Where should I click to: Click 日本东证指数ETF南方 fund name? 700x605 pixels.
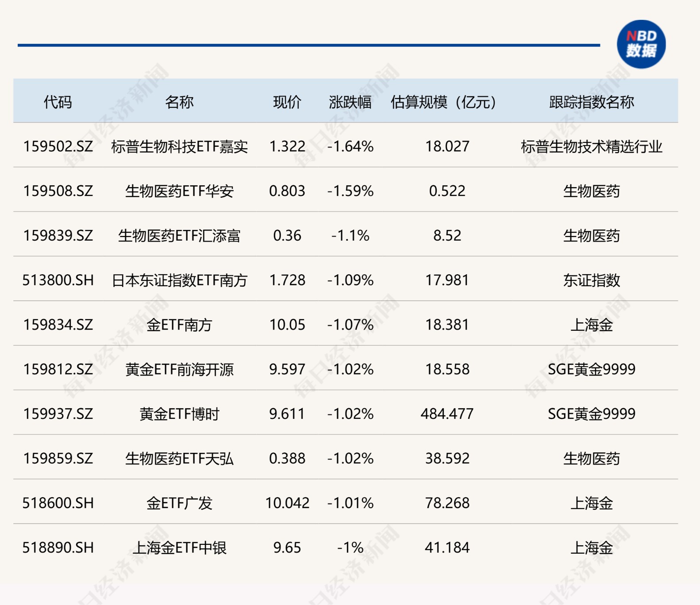click(179, 280)
